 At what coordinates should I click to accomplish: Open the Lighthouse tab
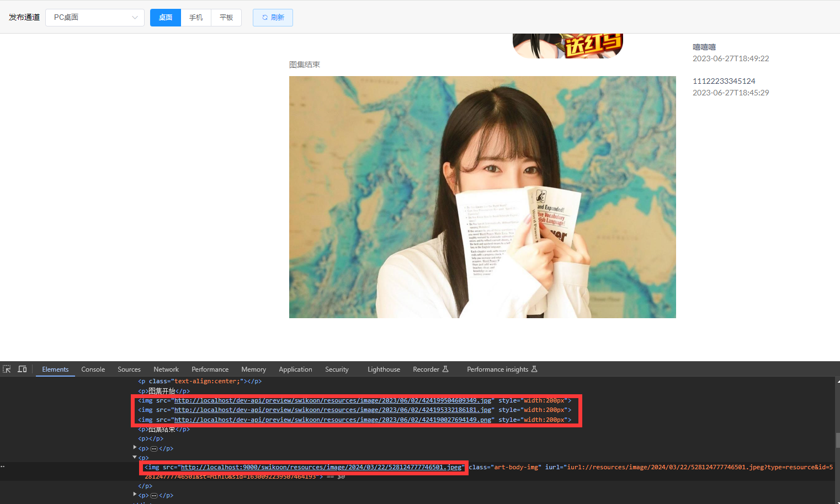point(384,369)
